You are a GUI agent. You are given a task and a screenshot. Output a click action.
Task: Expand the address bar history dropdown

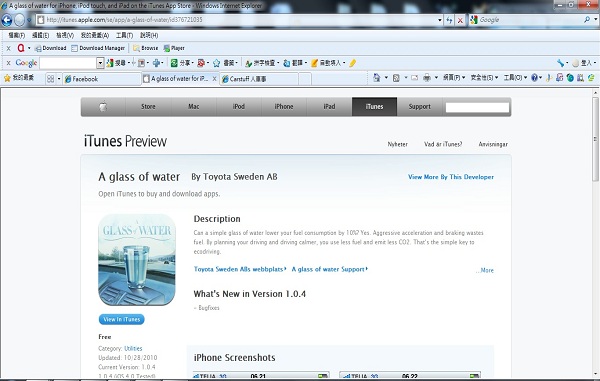tap(440, 20)
